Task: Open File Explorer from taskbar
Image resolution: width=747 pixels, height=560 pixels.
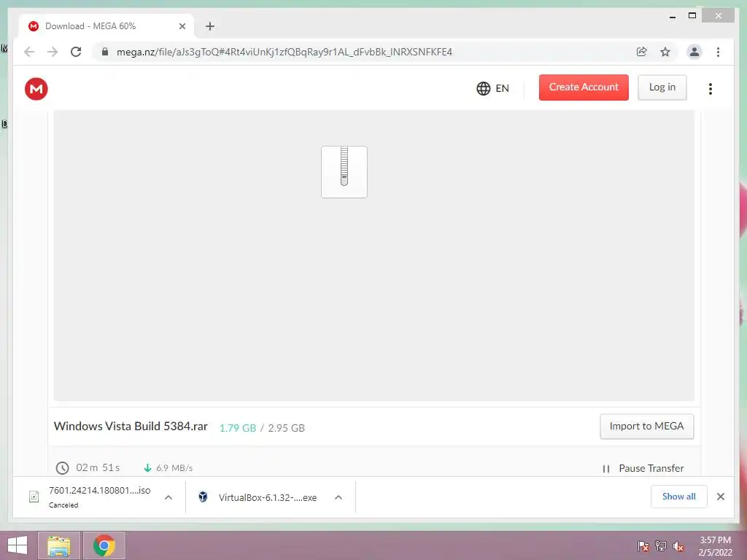Action: tap(58, 545)
